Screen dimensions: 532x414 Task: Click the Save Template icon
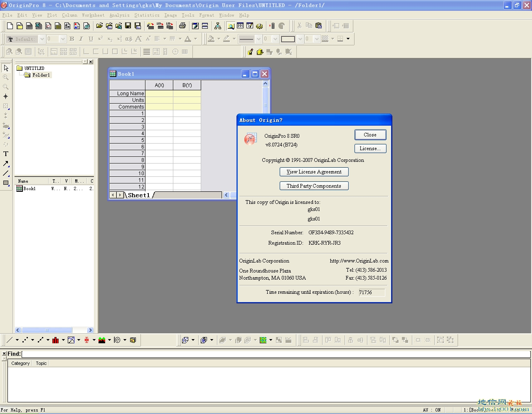138,26
